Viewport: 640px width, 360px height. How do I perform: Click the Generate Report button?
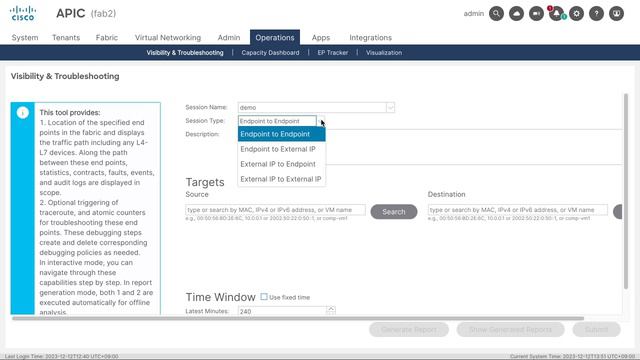tap(409, 329)
